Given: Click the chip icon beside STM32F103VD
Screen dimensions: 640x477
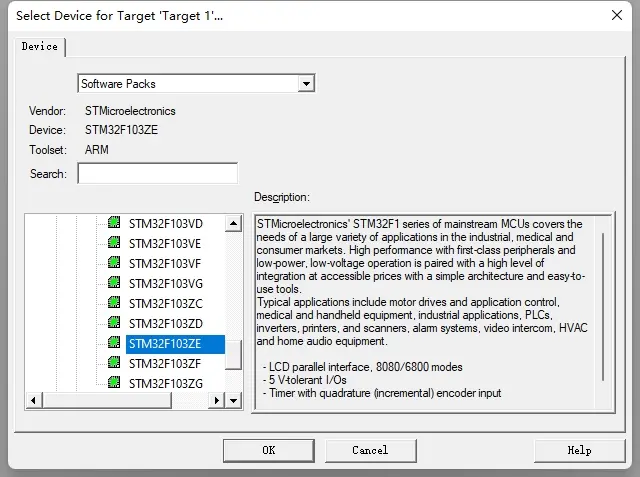Looking at the screenshot, I should click(x=114, y=223).
